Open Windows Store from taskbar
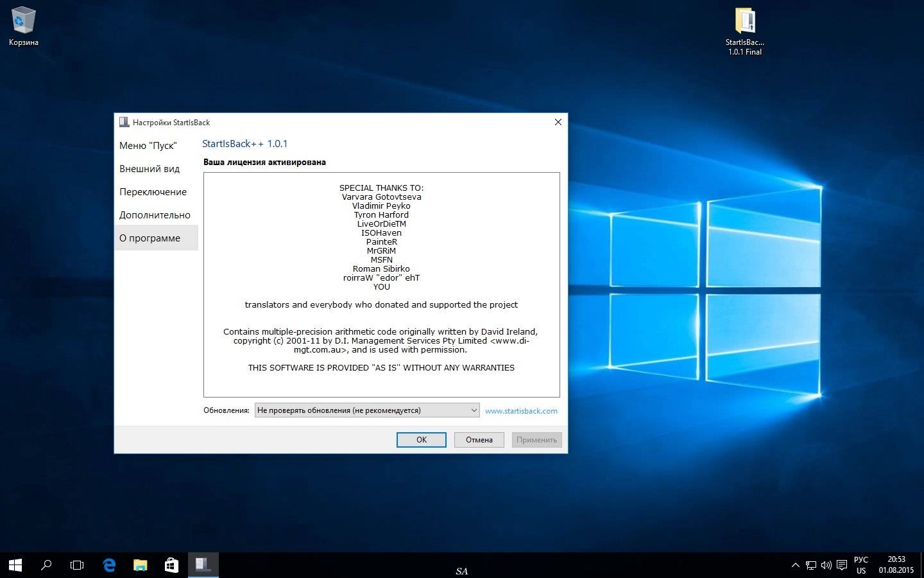Screen dimensions: 924x578 pos(171,565)
